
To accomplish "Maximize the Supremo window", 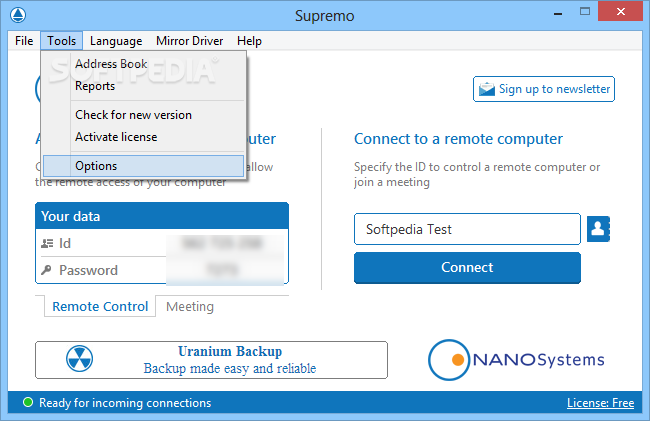I will point(585,12).
